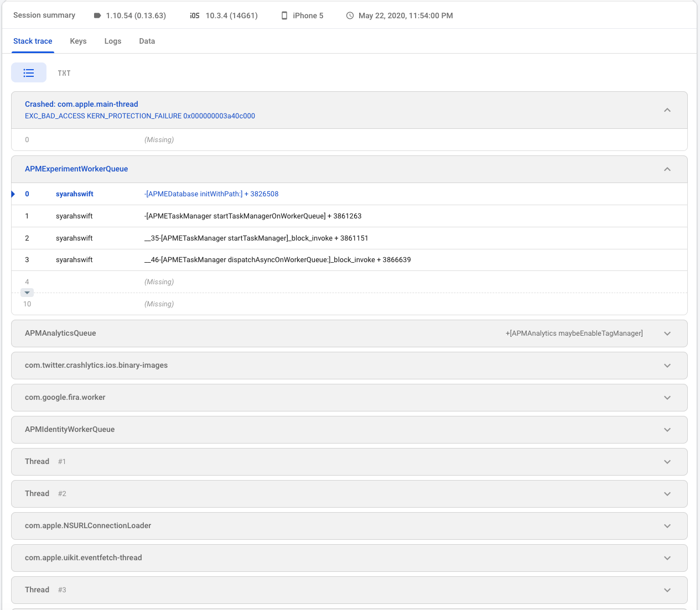Viewport: 700px width, 610px height.
Task: Expand Thread #1
Action: [667, 461]
